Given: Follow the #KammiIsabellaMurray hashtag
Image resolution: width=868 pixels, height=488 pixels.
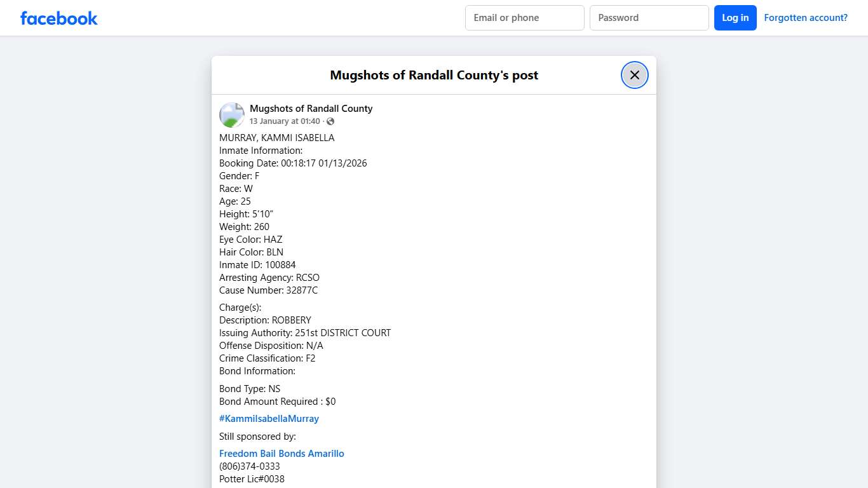Looking at the screenshot, I should (x=269, y=419).
